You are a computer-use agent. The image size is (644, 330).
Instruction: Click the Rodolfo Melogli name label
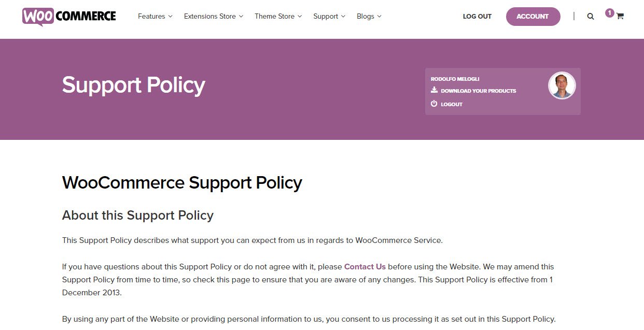coord(455,79)
